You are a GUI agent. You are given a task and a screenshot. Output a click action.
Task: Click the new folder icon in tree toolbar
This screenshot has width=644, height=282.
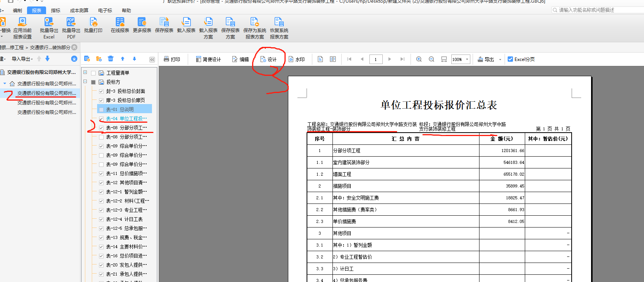[x=99, y=59]
